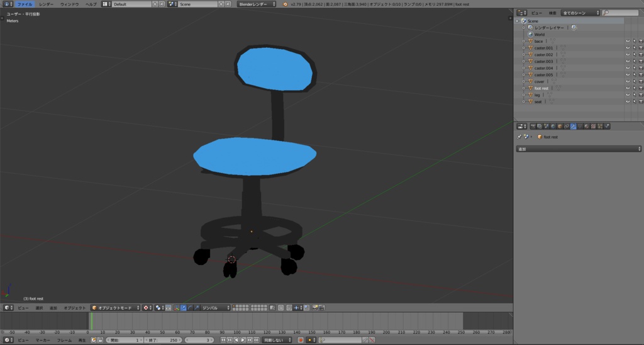Click the timeline start frame field
The width and height of the screenshot is (644, 345).
(x=125, y=340)
